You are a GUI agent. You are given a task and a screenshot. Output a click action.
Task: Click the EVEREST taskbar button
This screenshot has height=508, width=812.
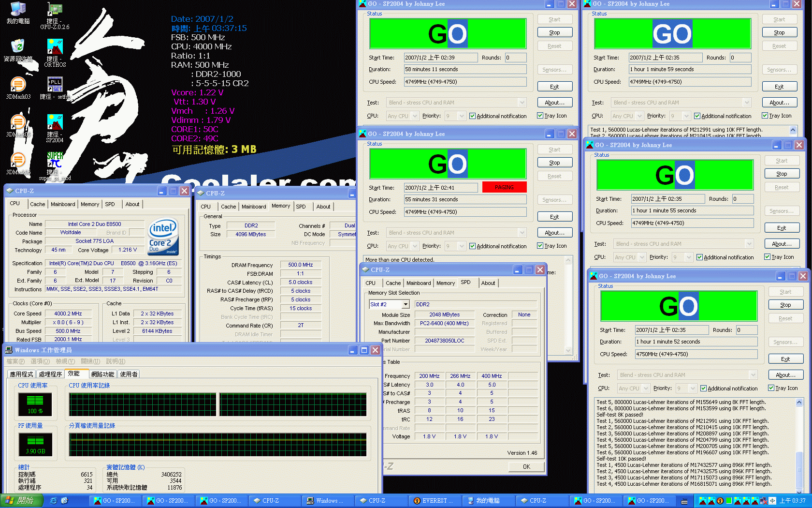coord(434,501)
